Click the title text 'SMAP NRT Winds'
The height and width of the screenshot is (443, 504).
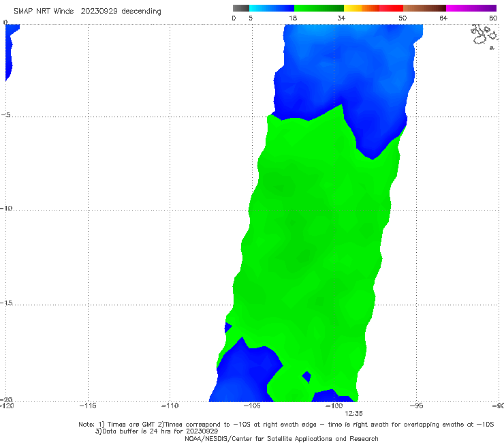[x=44, y=12]
